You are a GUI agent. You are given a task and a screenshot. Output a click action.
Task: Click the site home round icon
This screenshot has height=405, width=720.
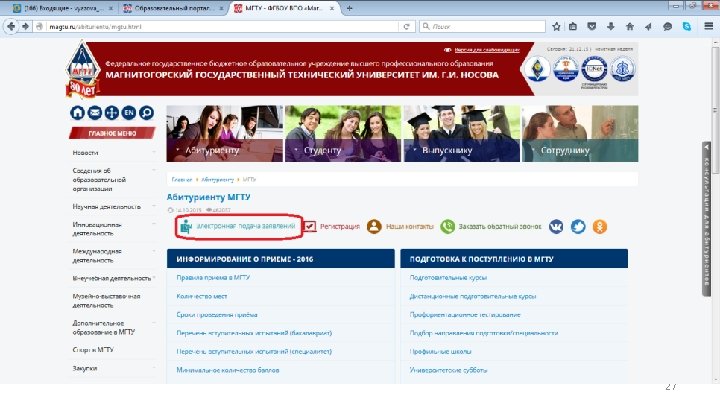[78, 112]
